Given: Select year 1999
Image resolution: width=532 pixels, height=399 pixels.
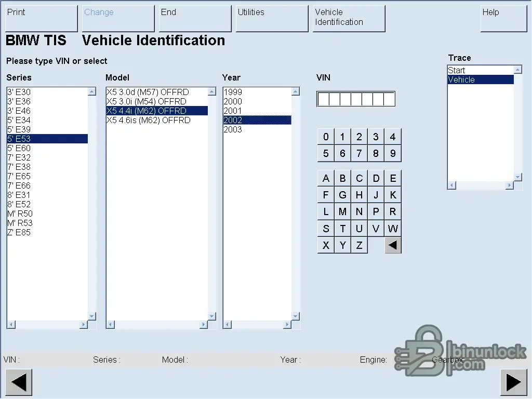Looking at the screenshot, I should coord(257,92).
